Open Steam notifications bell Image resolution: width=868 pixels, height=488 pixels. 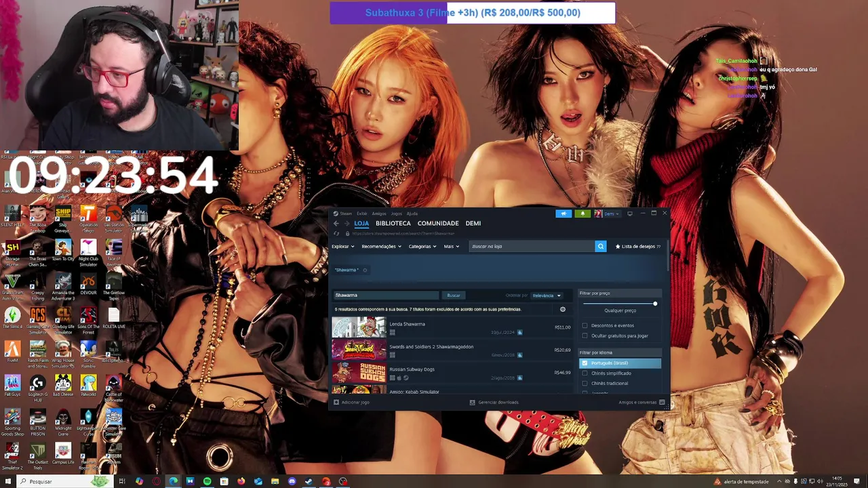point(583,213)
